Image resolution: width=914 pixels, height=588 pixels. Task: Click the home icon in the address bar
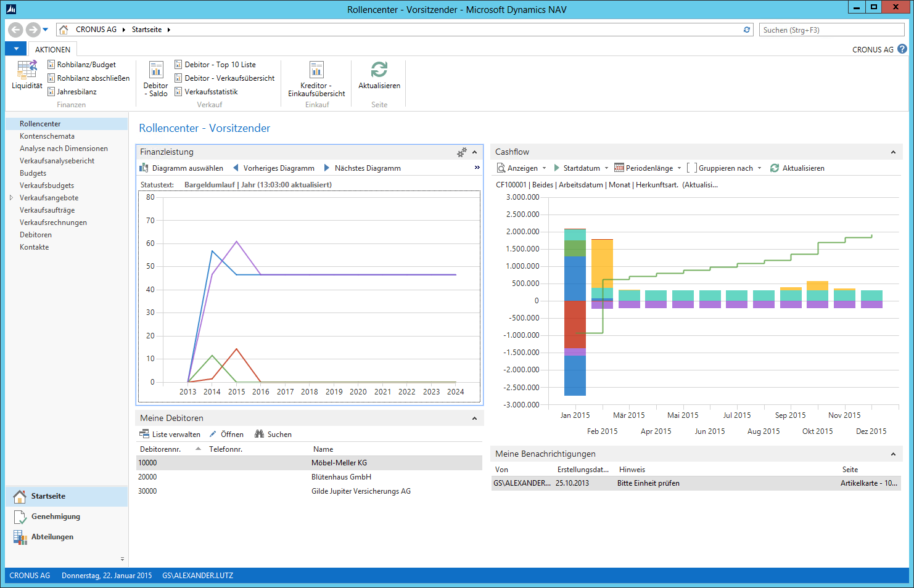click(64, 30)
